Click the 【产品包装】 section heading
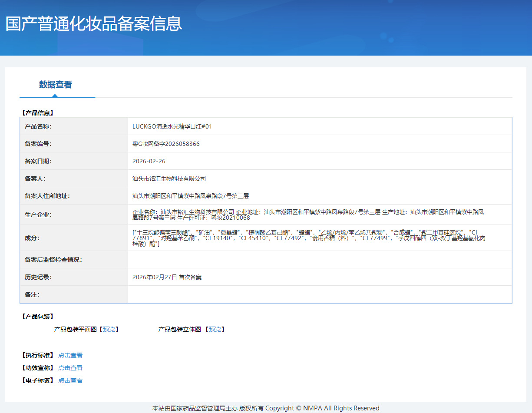 (x=38, y=317)
